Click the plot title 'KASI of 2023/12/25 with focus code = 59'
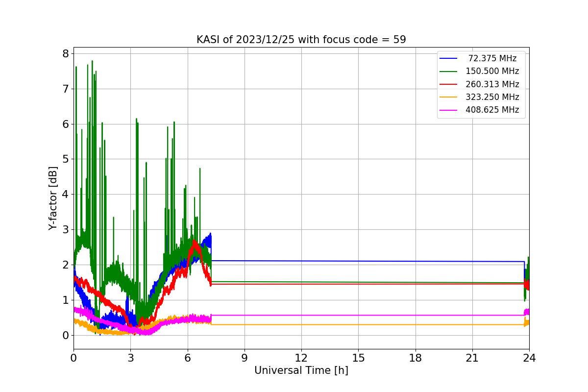 click(x=301, y=40)
